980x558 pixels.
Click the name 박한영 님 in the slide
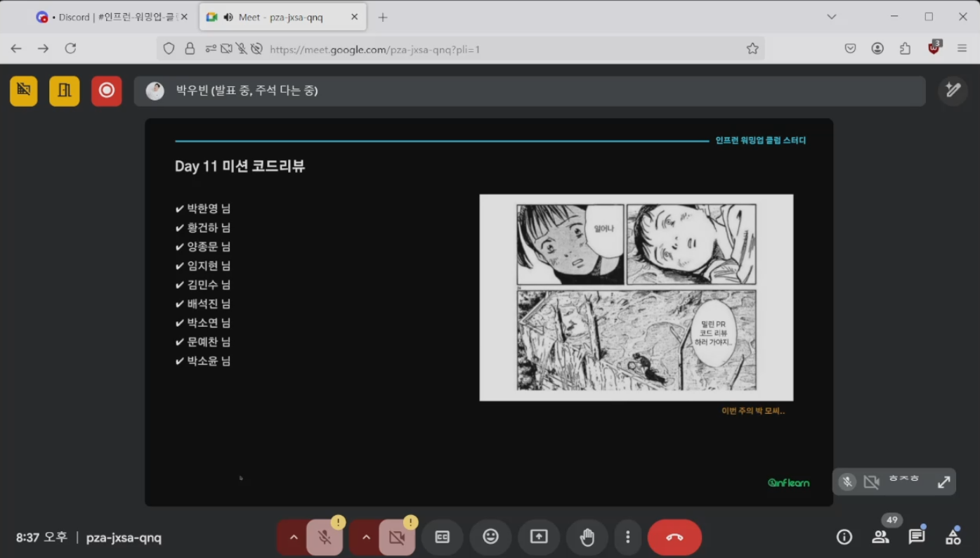point(209,209)
